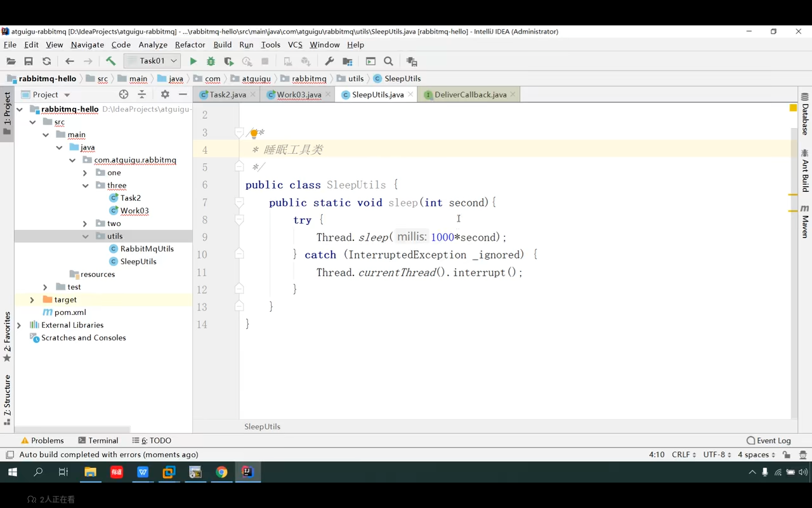Screen dimensions: 812x508
Task: Click the locate target icon in Project panel
Action: click(124, 95)
